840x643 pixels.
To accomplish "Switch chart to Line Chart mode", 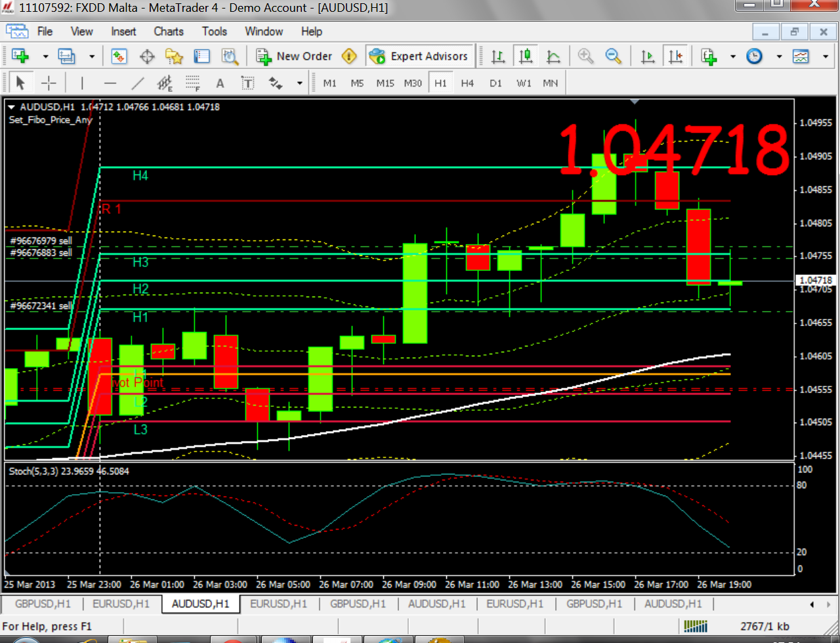I will pyautogui.click(x=553, y=56).
